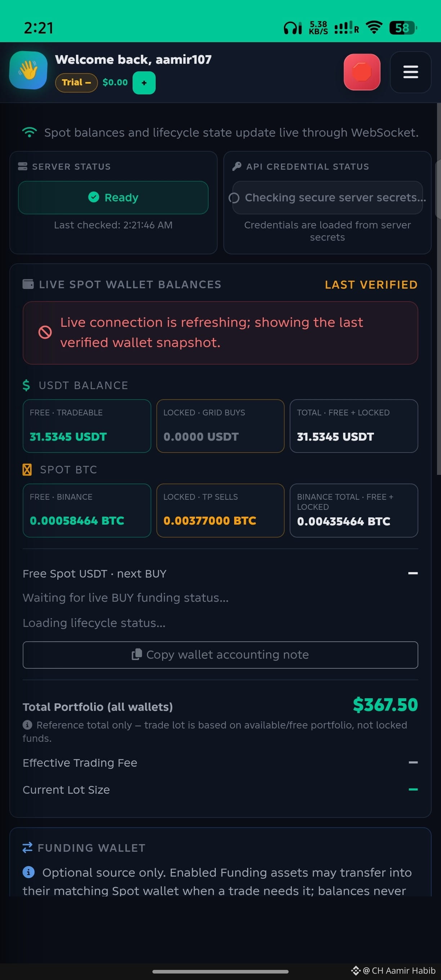Tap the blocked icon in the refreshing alert
Viewport: 441px width, 980px height.
45,332
